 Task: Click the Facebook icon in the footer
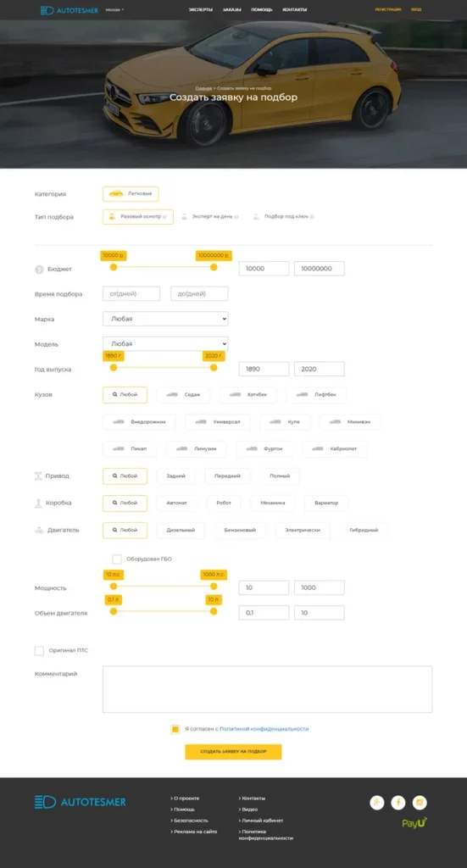pyautogui.click(x=398, y=802)
